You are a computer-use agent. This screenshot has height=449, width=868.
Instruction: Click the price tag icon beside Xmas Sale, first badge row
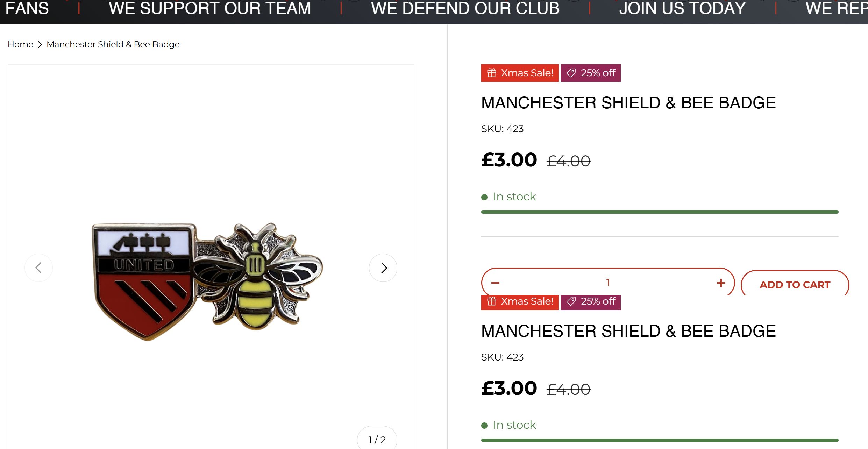571,73
